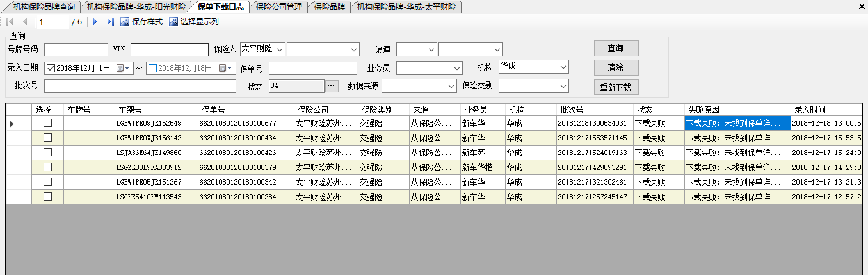This screenshot has width=868, height=275.
Task: Click cell 201812181300534031 batch number
Action: point(595,123)
